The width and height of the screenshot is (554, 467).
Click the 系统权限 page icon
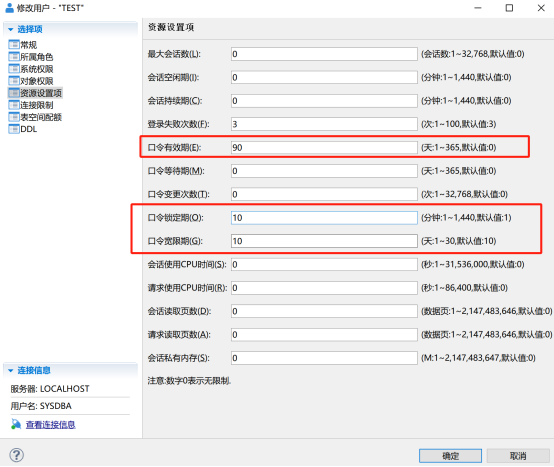[x=14, y=69]
